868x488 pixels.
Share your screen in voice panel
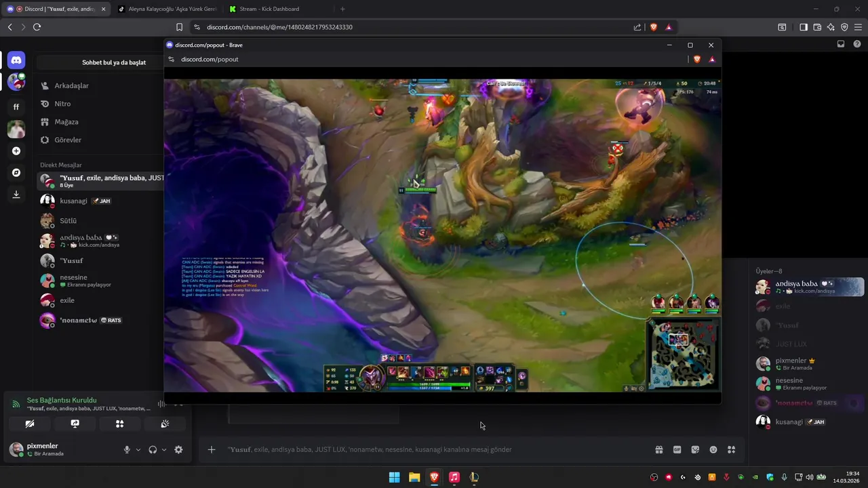[75, 424]
